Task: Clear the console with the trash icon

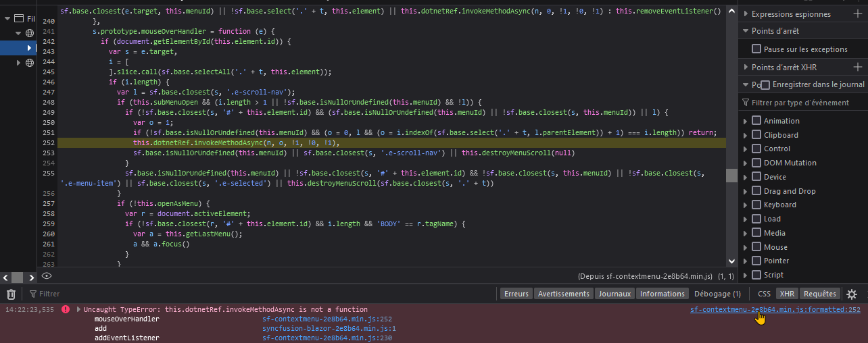Action: (x=11, y=294)
